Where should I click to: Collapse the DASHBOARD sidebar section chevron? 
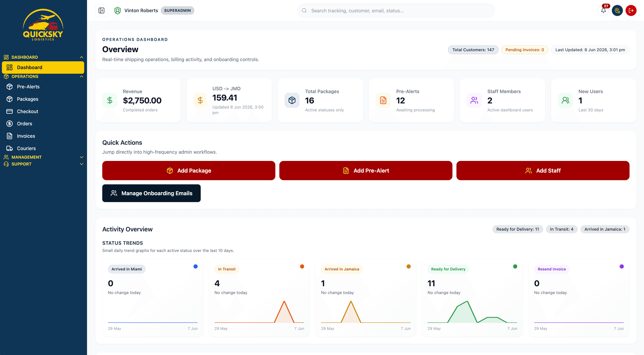tap(81, 57)
